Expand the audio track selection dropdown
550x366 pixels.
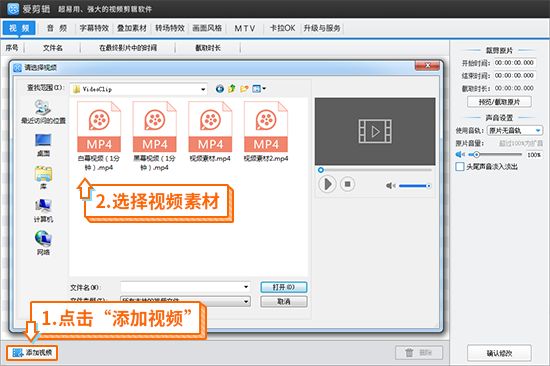538,131
